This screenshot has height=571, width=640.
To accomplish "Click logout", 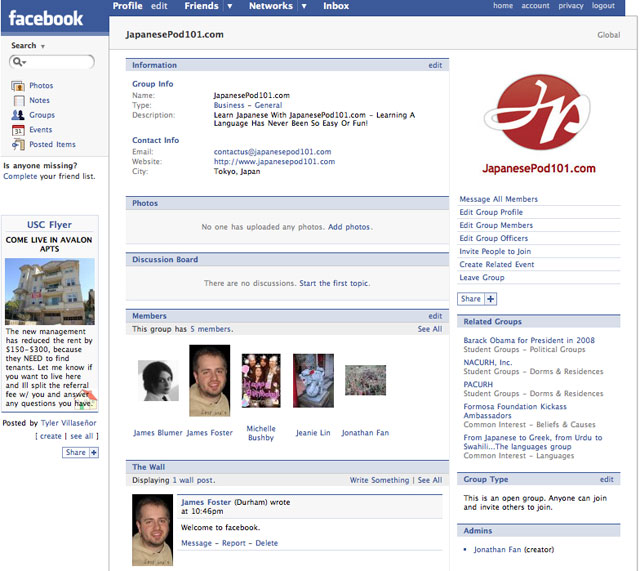I will click(603, 5).
